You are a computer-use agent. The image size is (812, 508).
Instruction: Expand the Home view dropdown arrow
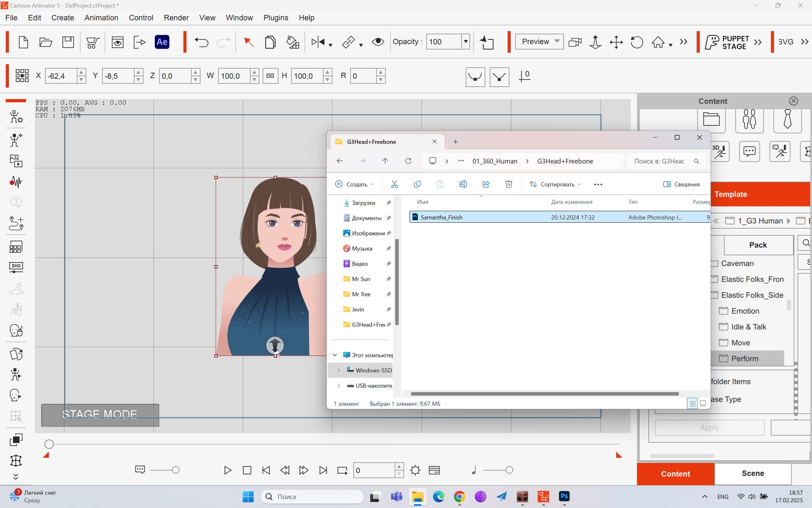tap(671, 44)
